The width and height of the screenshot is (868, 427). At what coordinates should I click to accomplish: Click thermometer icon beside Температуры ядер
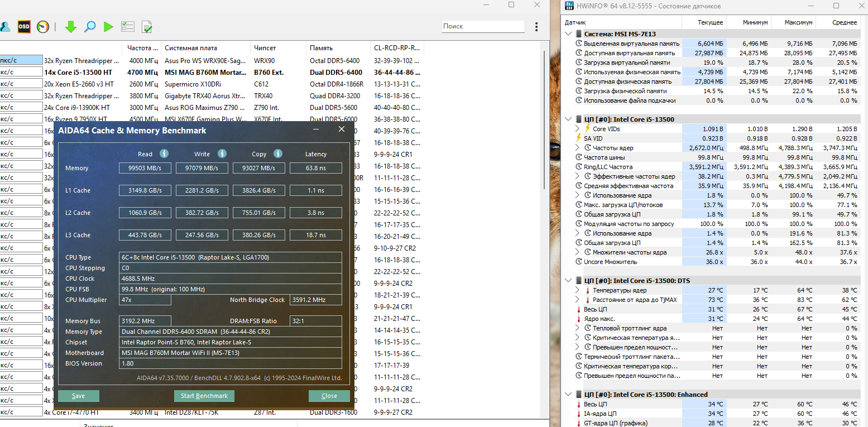click(587, 290)
